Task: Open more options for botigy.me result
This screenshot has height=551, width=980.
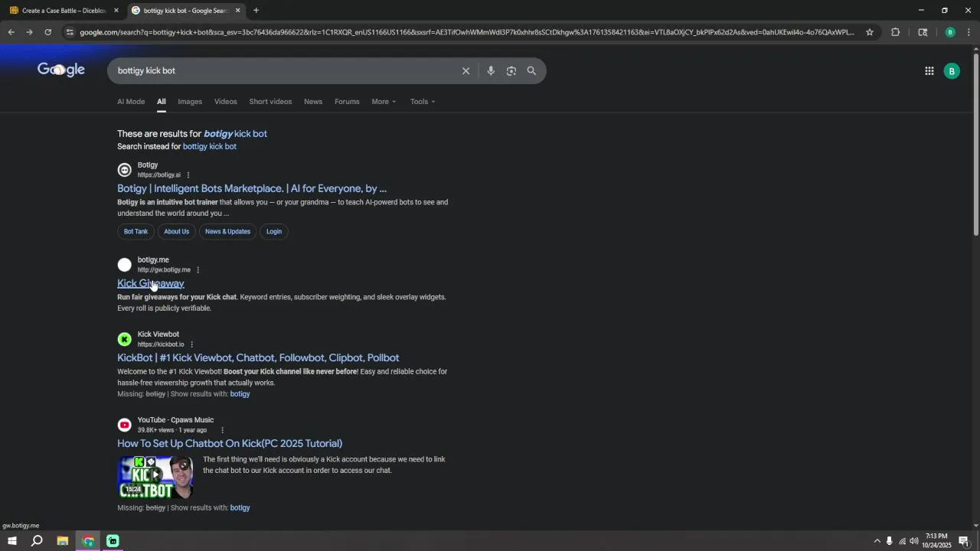Action: tap(198, 270)
